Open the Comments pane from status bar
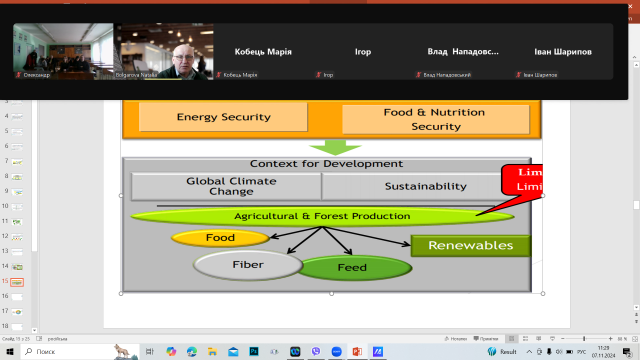The height and width of the screenshot is (360, 640). [486, 339]
